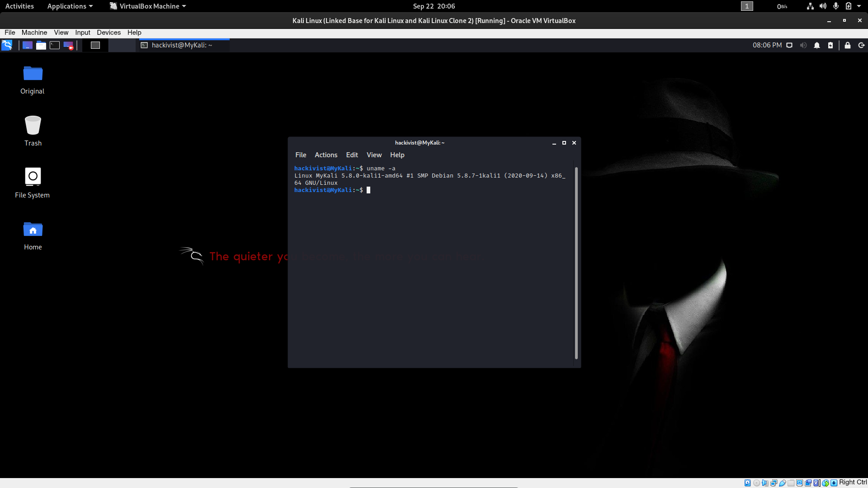Screen dimensions: 868x488
Task: Expand the host Applications dropdown
Action: [70, 6]
